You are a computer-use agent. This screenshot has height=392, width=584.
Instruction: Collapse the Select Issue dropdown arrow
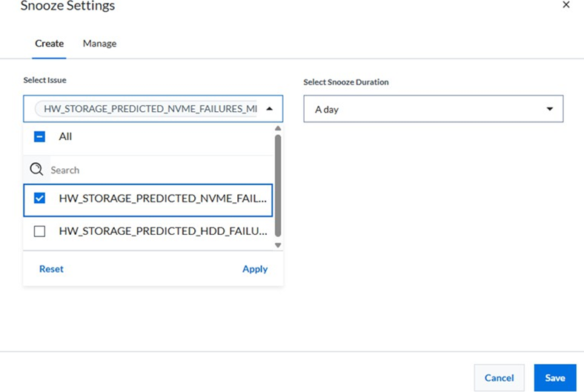click(270, 109)
